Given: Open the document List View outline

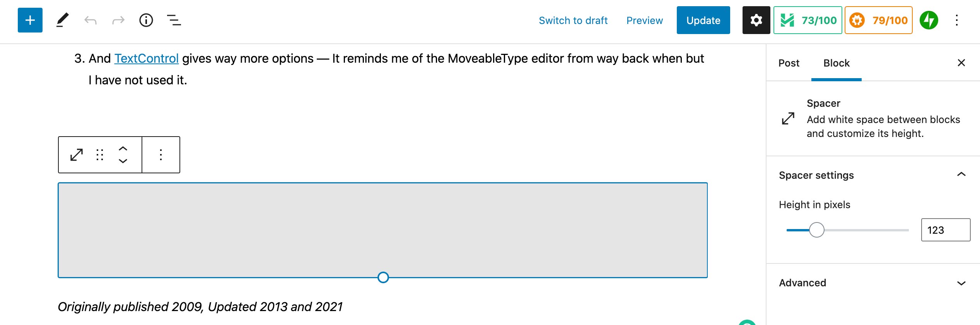Looking at the screenshot, I should pyautogui.click(x=173, y=20).
